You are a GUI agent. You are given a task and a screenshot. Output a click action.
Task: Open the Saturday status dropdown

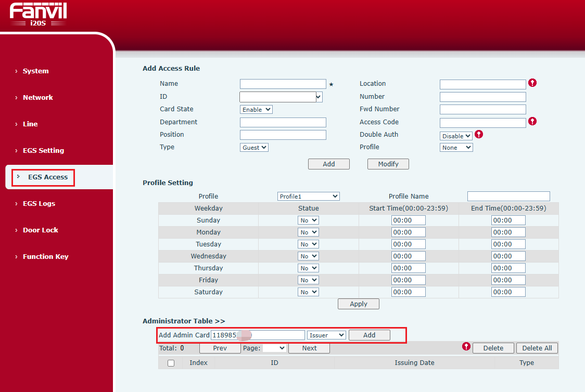(x=308, y=292)
